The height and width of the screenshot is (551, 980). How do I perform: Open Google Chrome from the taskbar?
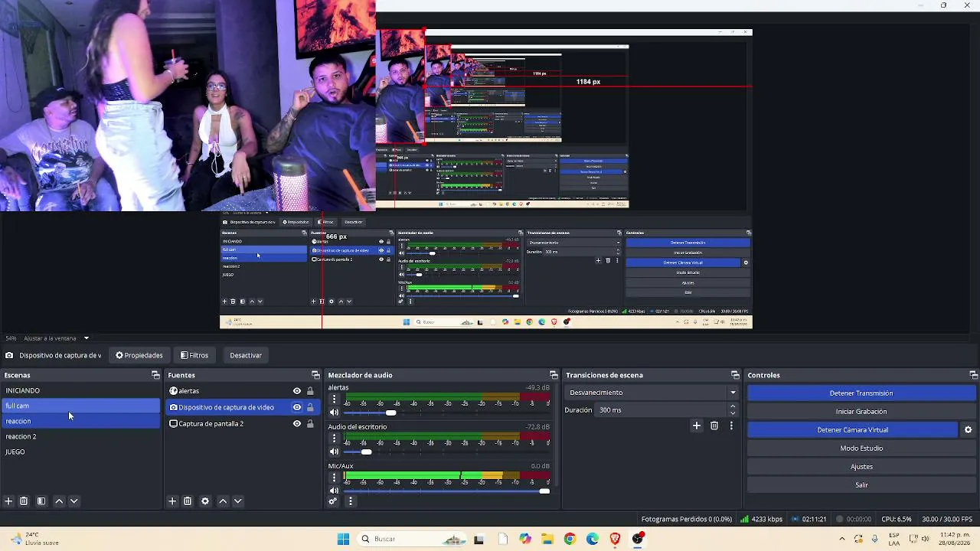(570, 539)
